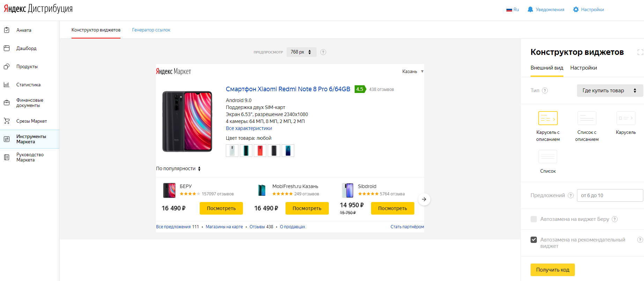The width and height of the screenshot is (644, 281).
Task: Enable auto-replace with Beru widget checkbox
Action: click(x=534, y=219)
